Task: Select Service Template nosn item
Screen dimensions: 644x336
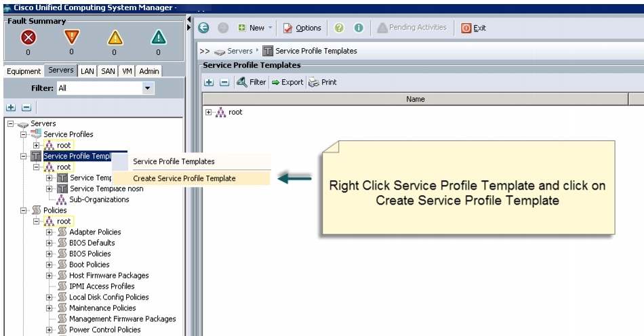Action: (106, 188)
